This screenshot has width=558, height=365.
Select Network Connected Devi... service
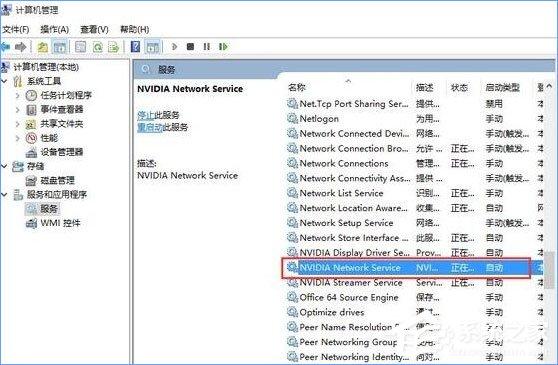coord(415,134)
